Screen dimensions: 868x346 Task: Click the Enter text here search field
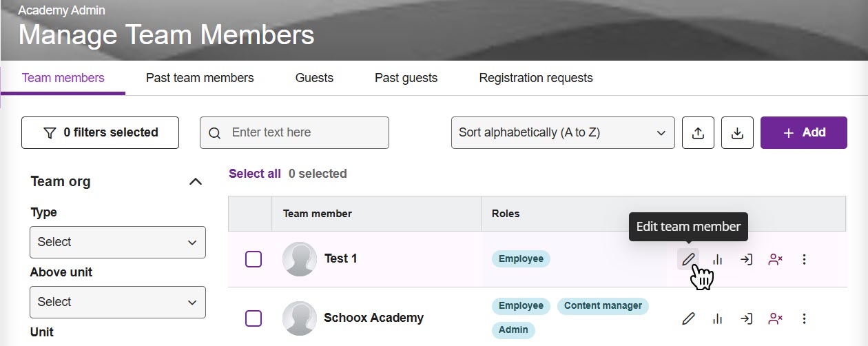click(303, 132)
